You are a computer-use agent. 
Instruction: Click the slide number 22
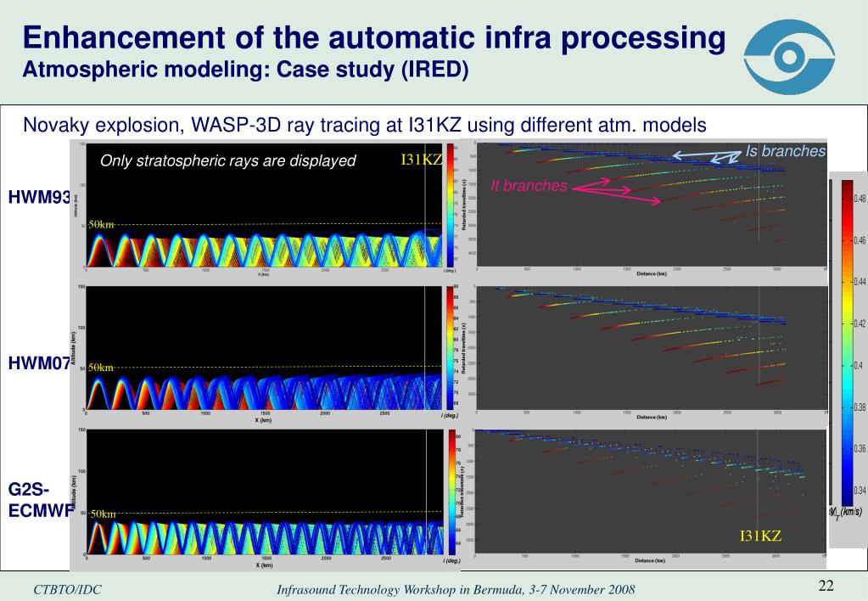click(826, 586)
